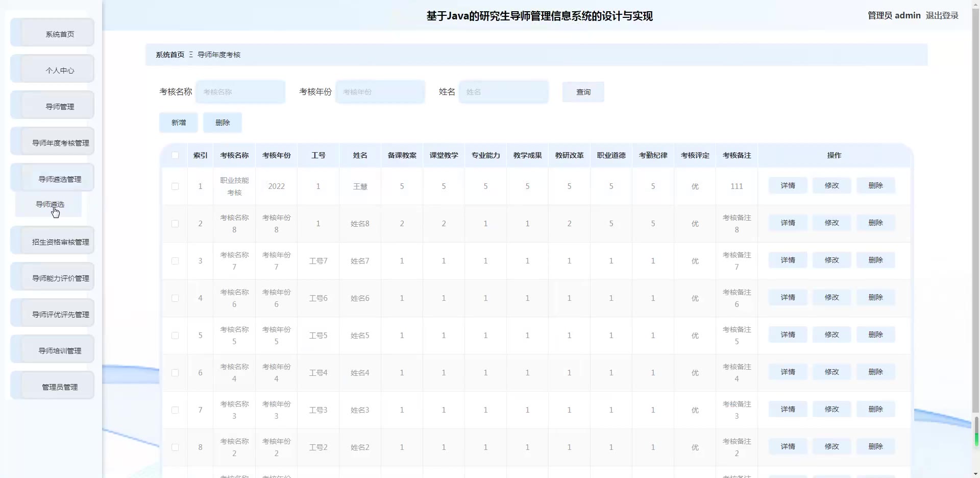The image size is (980, 478).
Task: Click the 系统首页 breadcrumb link
Action: coord(170,55)
